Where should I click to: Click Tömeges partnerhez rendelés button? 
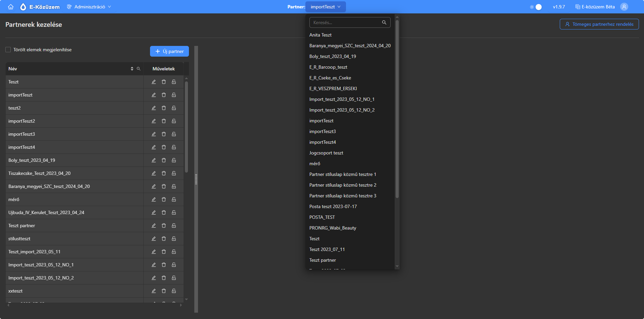point(599,24)
